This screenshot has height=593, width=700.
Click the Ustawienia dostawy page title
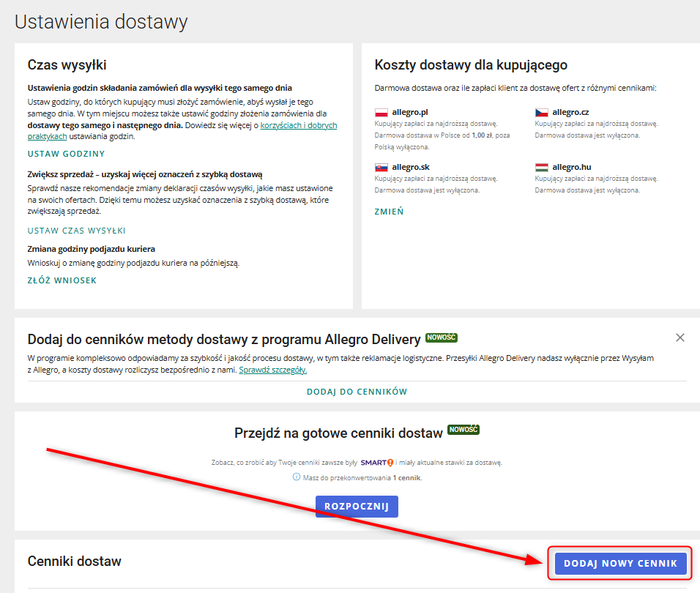[101, 22]
